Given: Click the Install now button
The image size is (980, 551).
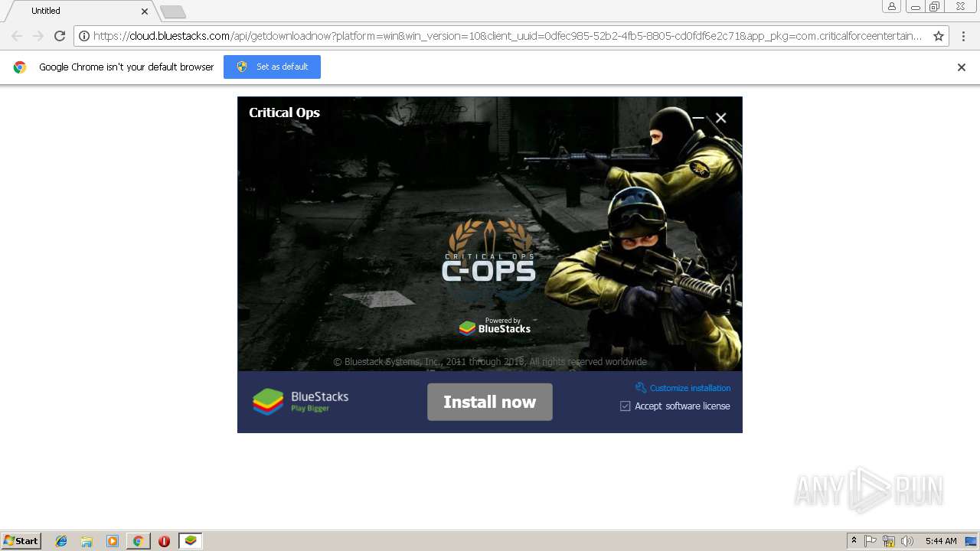Looking at the screenshot, I should click(490, 402).
